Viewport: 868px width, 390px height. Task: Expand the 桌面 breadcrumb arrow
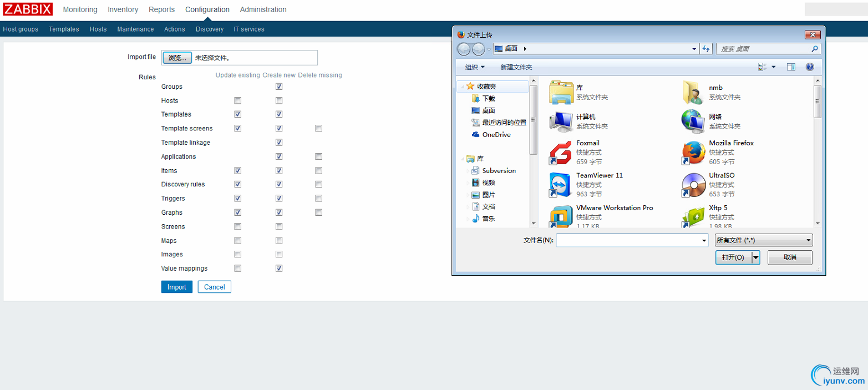tap(525, 49)
